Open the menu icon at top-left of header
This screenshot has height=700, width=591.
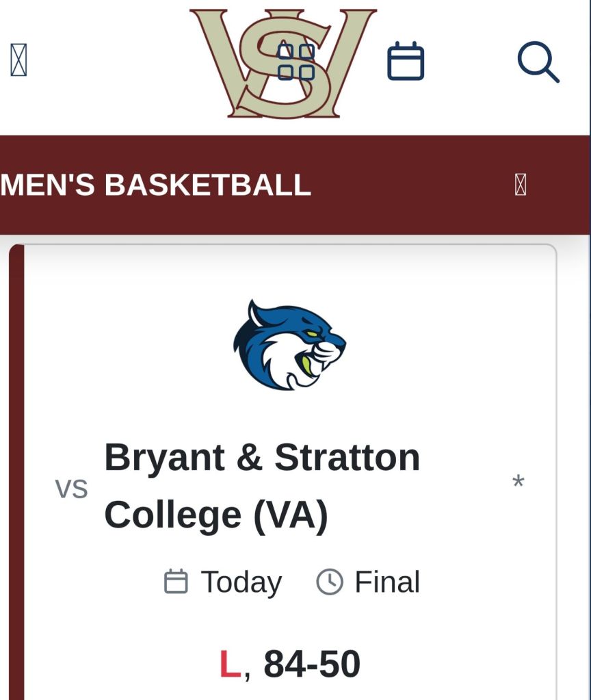tap(18, 60)
